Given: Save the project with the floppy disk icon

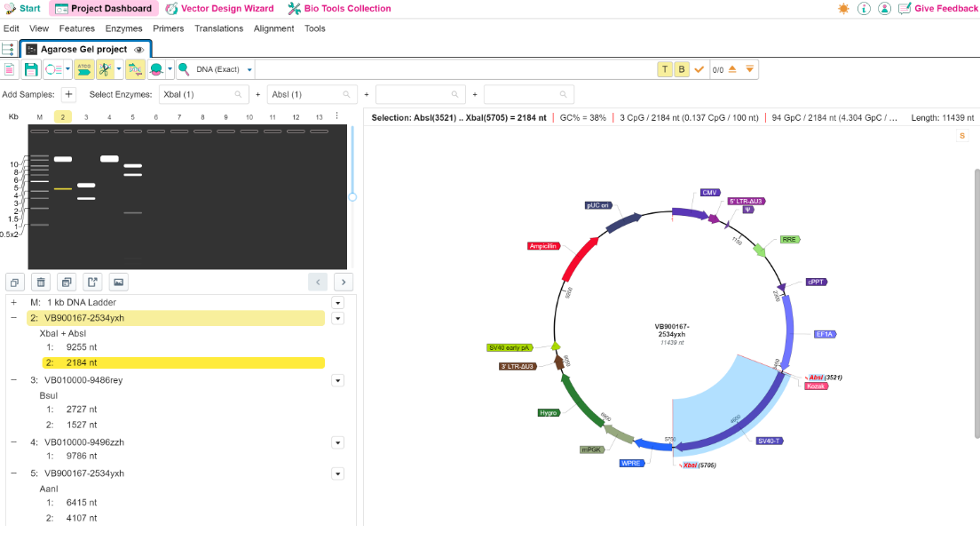Looking at the screenshot, I should pyautogui.click(x=30, y=69).
